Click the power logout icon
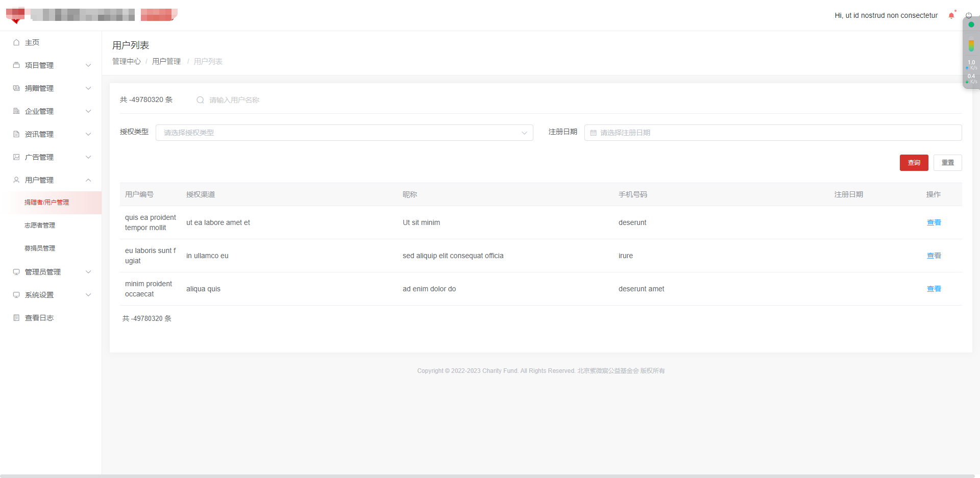The width and height of the screenshot is (980, 478). 968,15
